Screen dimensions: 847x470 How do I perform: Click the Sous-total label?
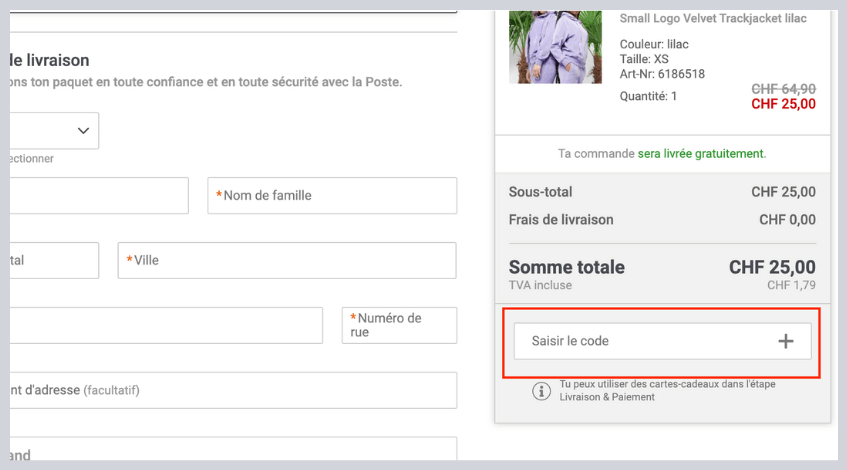click(540, 192)
